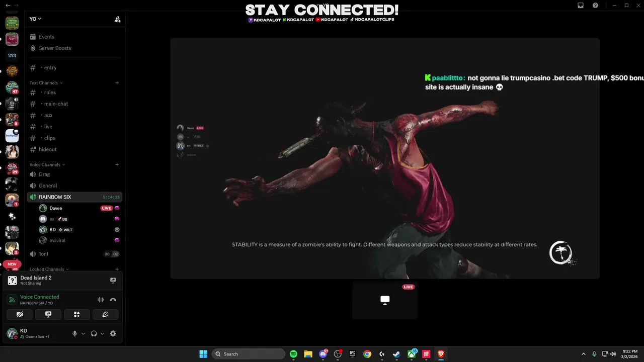The height and width of the screenshot is (362, 644).
Task: Open Steam from the taskbar
Action: point(397,354)
